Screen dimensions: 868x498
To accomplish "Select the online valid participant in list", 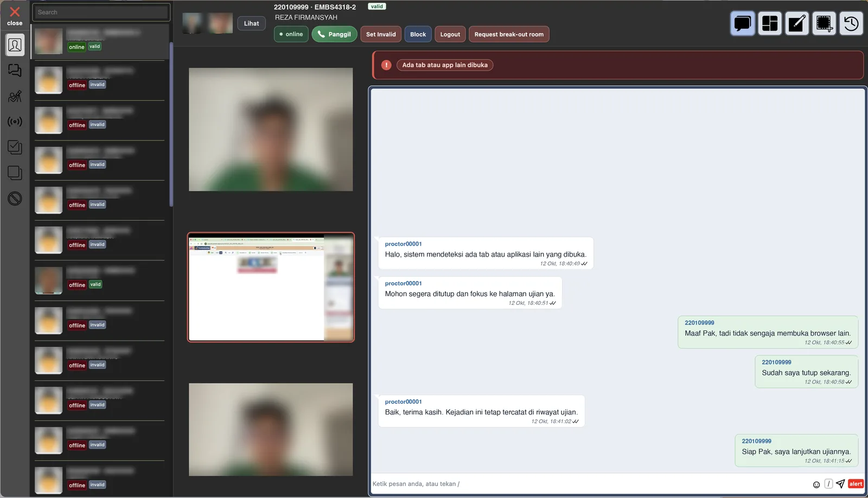I will [101, 42].
